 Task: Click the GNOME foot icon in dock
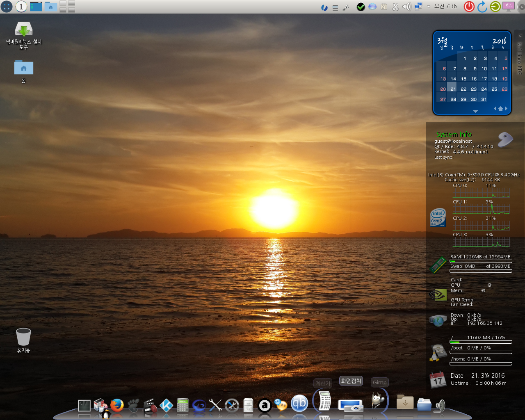pyautogui.click(x=133, y=405)
